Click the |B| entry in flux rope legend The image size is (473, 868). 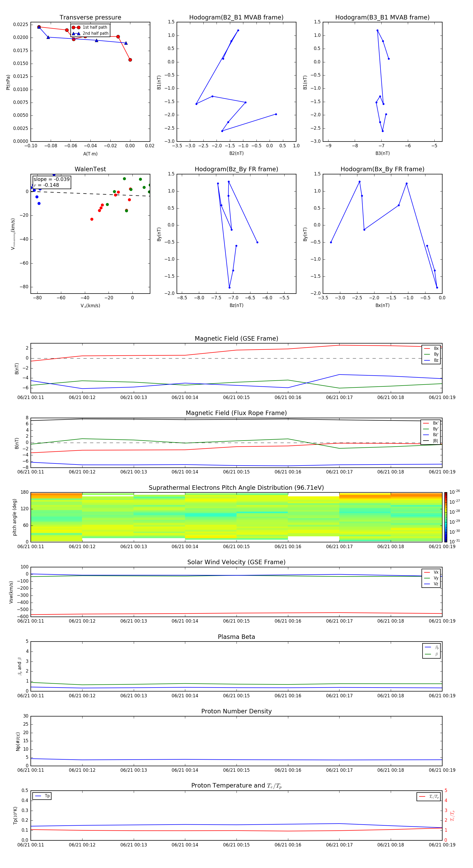click(431, 441)
